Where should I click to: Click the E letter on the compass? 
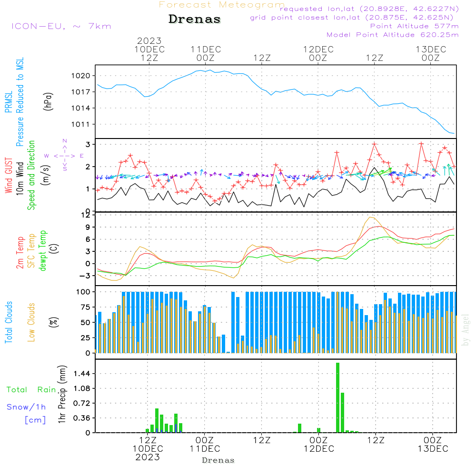(81, 156)
